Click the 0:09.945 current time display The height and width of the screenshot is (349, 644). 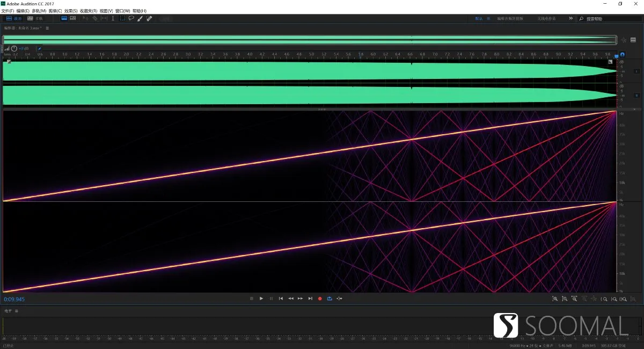[x=14, y=299]
